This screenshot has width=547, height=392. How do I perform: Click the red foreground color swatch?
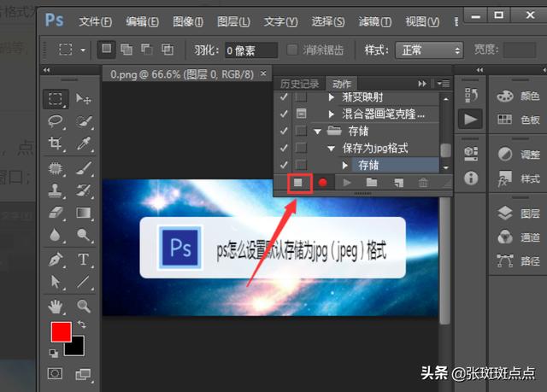coord(61,333)
